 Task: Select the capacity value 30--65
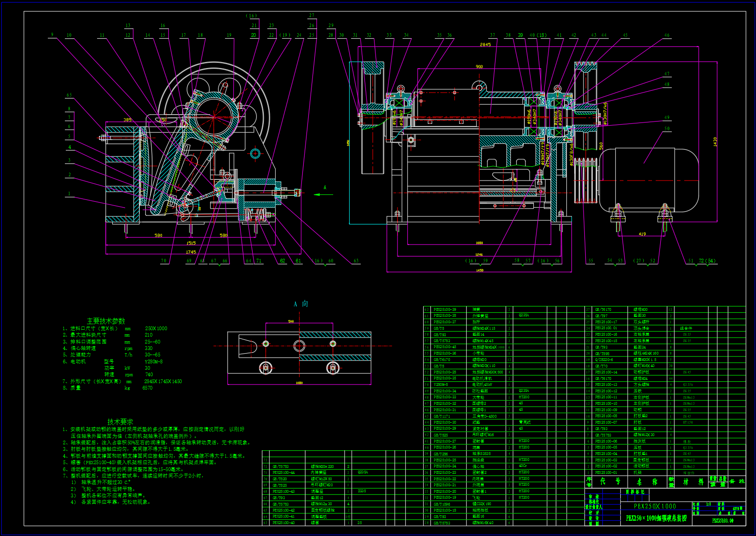(152, 355)
